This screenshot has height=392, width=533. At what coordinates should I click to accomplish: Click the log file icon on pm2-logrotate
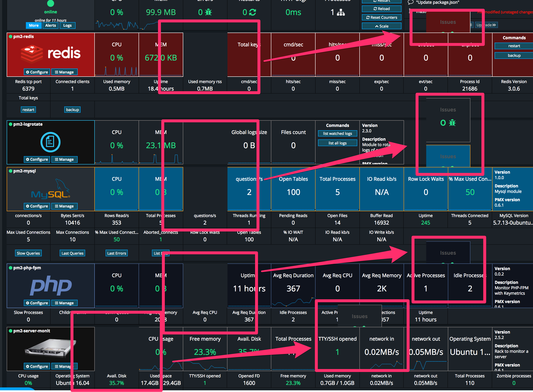tap(50, 142)
